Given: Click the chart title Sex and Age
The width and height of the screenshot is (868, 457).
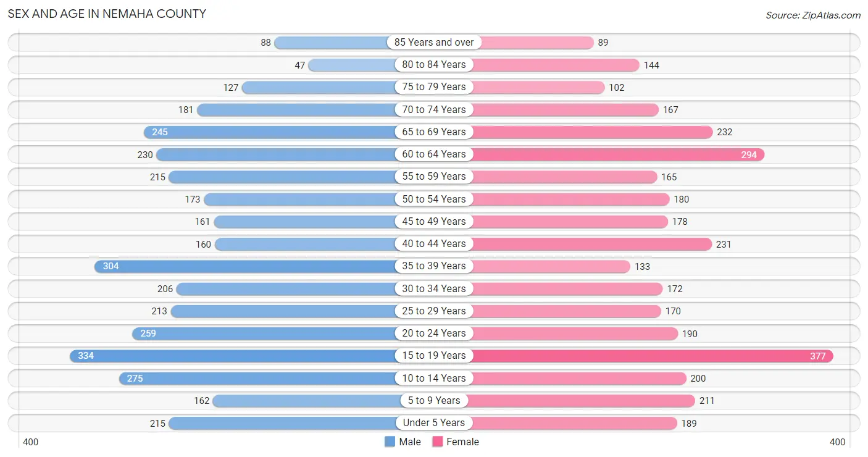Looking at the screenshot, I should pyautogui.click(x=107, y=14).
